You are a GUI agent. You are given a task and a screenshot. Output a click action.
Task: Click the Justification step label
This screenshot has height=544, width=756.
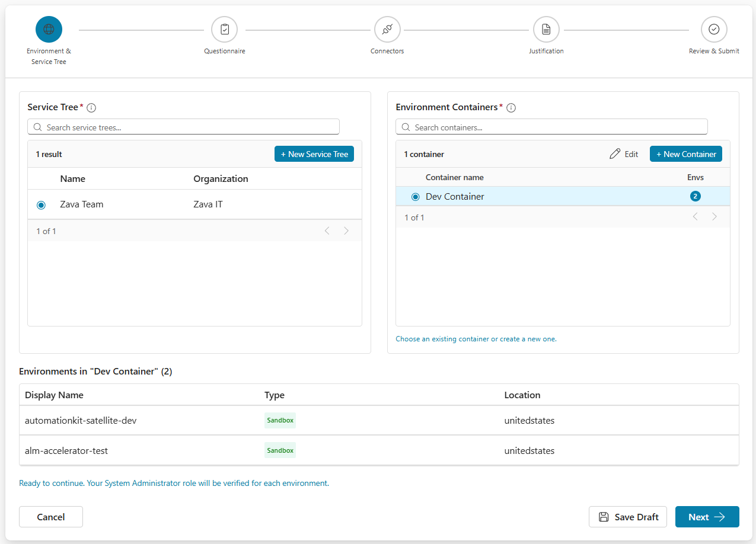pos(546,52)
